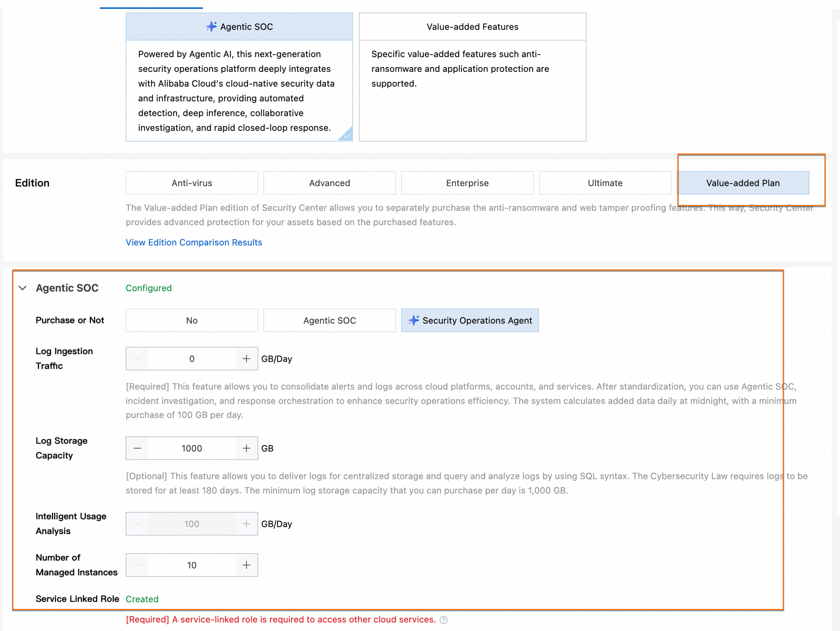Click the plus icon for Log Ingestion Traffic
Image resolution: width=840 pixels, height=631 pixels.
pyautogui.click(x=246, y=359)
